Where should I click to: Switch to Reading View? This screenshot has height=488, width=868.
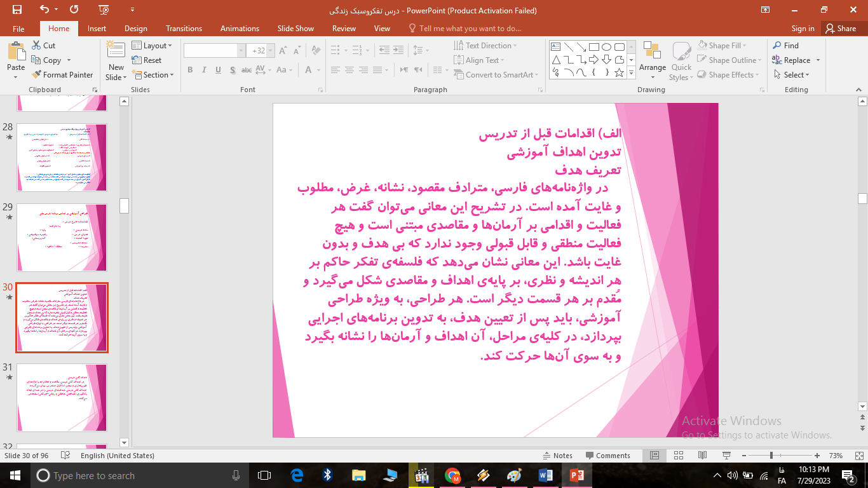(x=702, y=456)
